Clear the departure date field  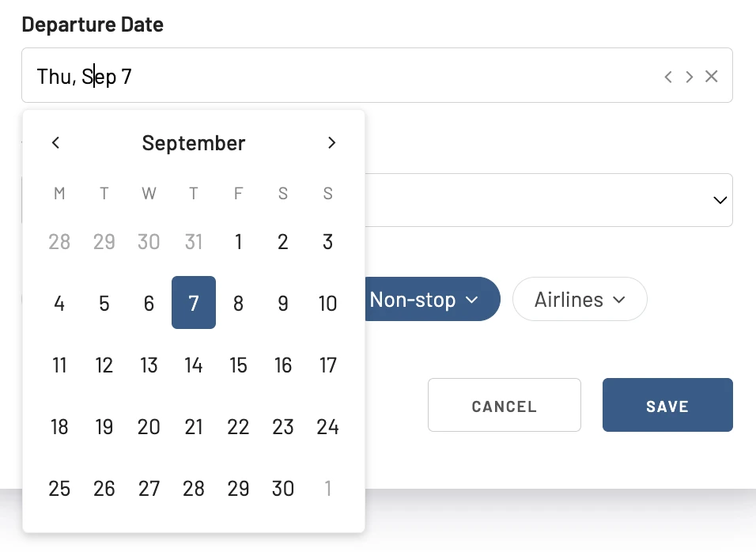click(712, 76)
